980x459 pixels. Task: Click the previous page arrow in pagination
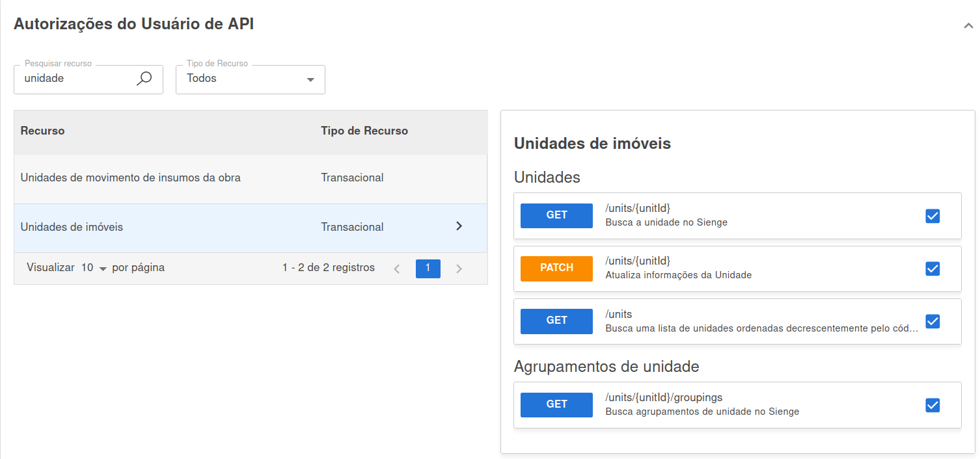pyautogui.click(x=397, y=268)
